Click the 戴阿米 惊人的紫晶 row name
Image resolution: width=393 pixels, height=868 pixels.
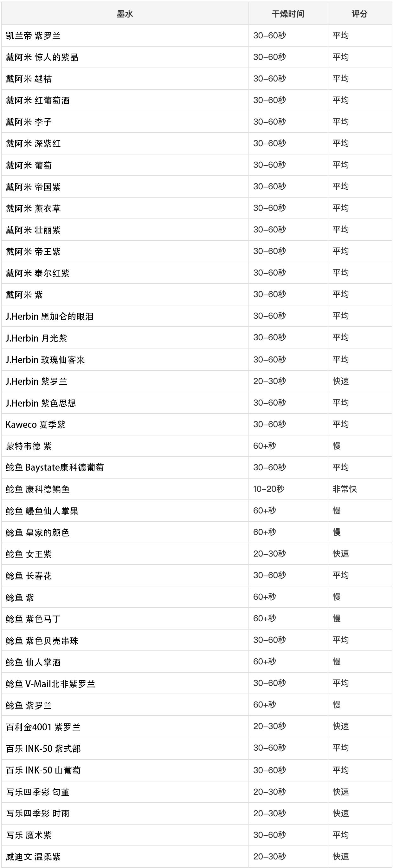(x=42, y=57)
